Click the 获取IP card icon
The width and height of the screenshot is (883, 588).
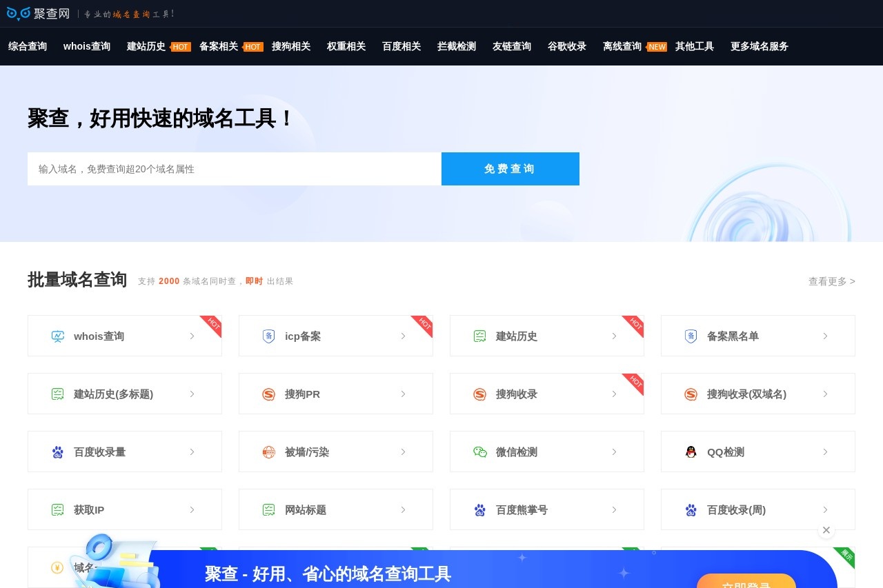(58, 510)
